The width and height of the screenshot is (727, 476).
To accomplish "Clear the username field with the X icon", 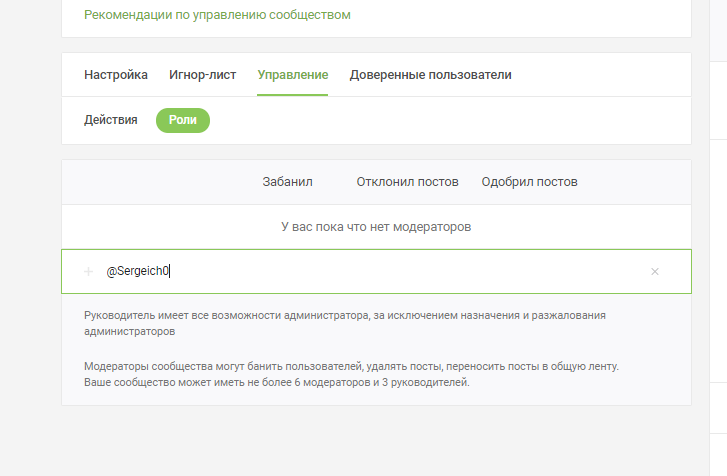I will coord(655,271).
